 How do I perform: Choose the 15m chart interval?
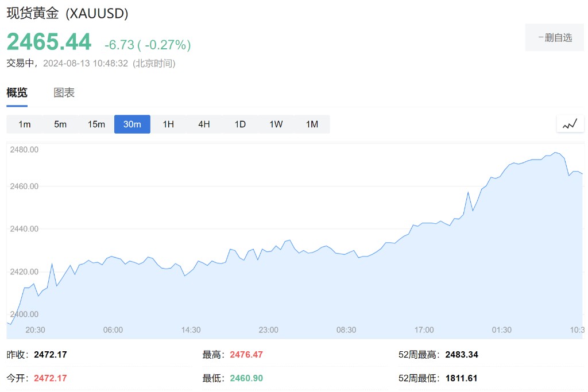point(96,124)
